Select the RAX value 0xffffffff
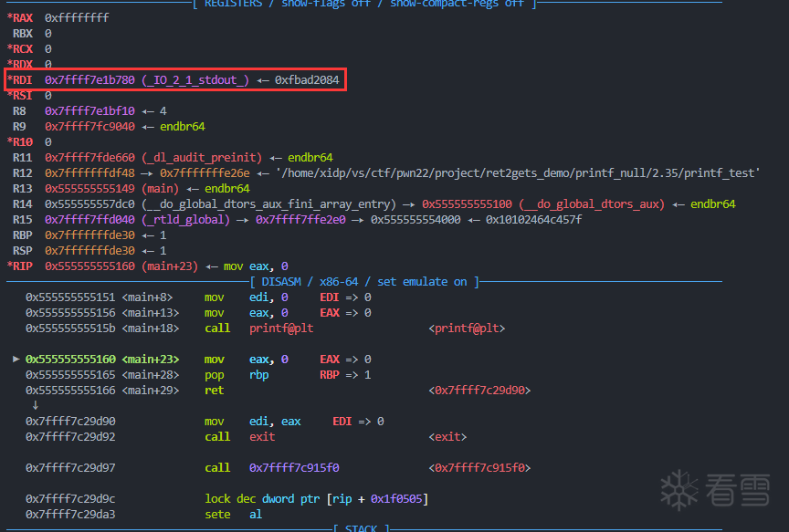The width and height of the screenshot is (789, 532). [x=77, y=17]
